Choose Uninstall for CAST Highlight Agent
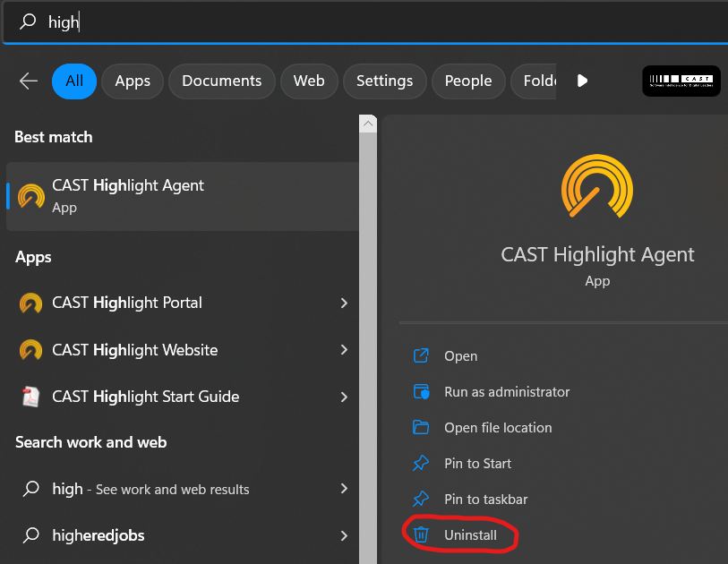The height and width of the screenshot is (564, 728). 470,534
